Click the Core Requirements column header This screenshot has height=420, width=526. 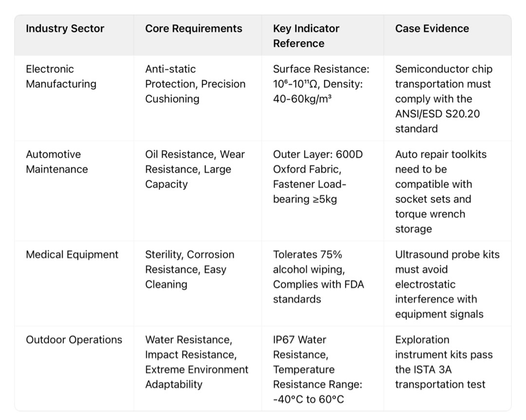(x=193, y=29)
